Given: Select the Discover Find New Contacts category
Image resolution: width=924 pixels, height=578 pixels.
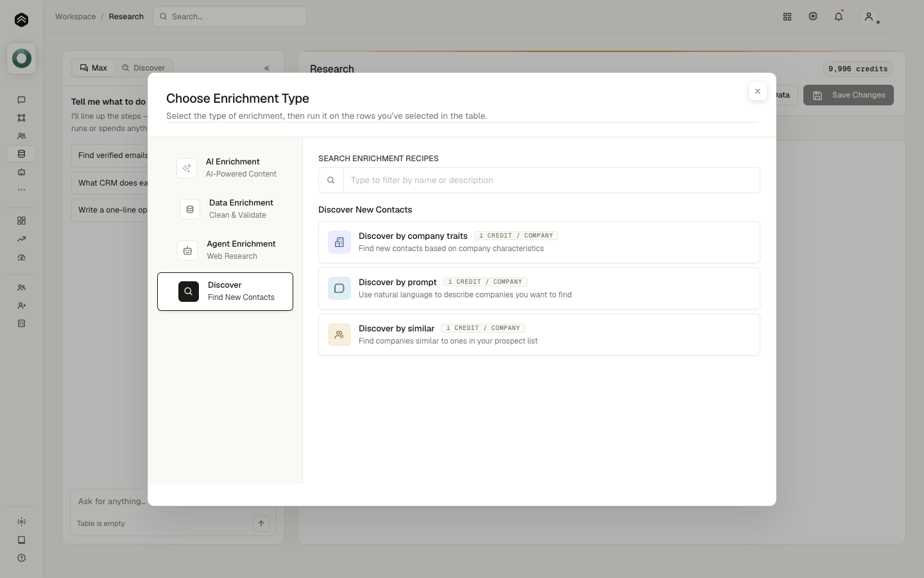Looking at the screenshot, I should pos(225,292).
